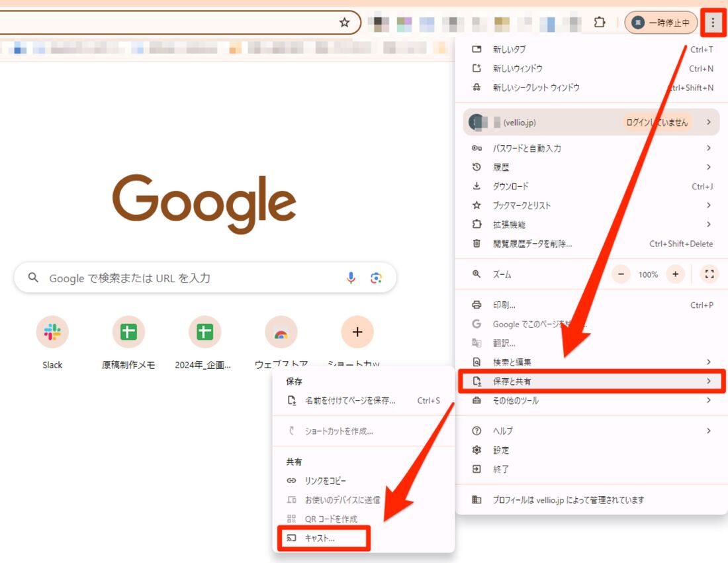Click the incognito icon for シークレット ウィンドウ
Viewport: 728px width, 563px height.
click(x=477, y=87)
